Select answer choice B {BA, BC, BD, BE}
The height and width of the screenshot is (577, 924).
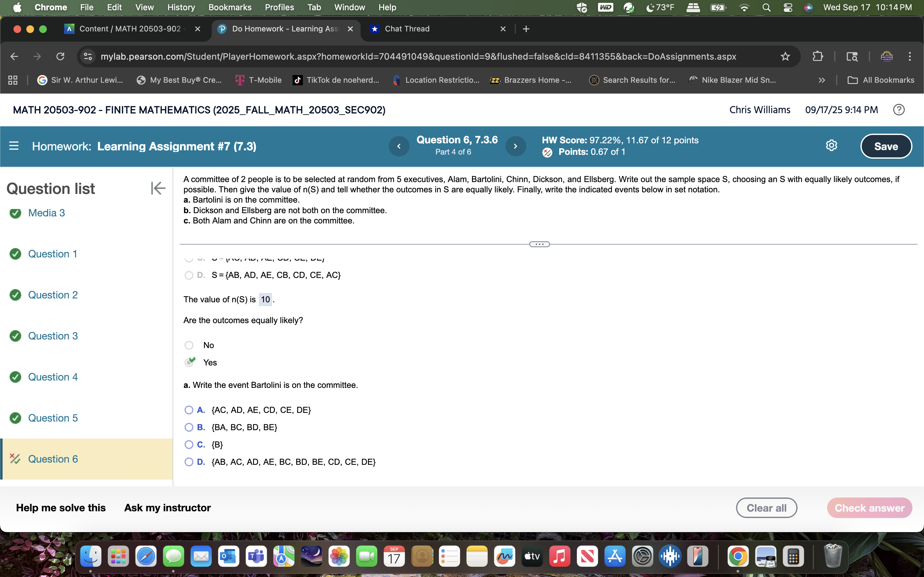click(x=189, y=427)
